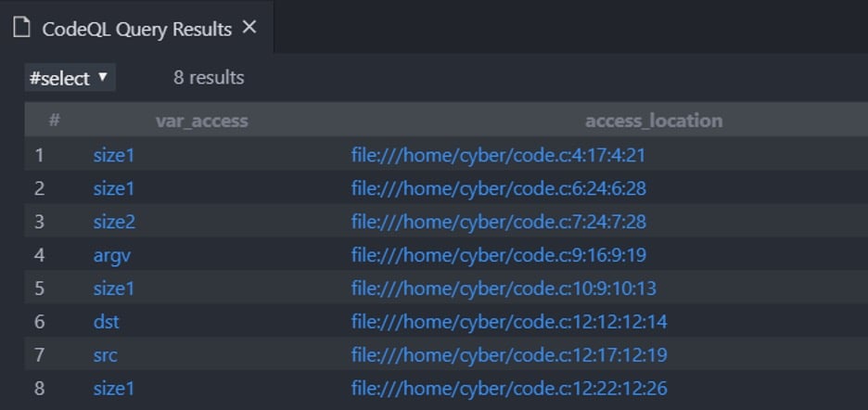This screenshot has height=410, width=868.
Task: Close the CodeQL Query Results tab
Action: tap(249, 27)
